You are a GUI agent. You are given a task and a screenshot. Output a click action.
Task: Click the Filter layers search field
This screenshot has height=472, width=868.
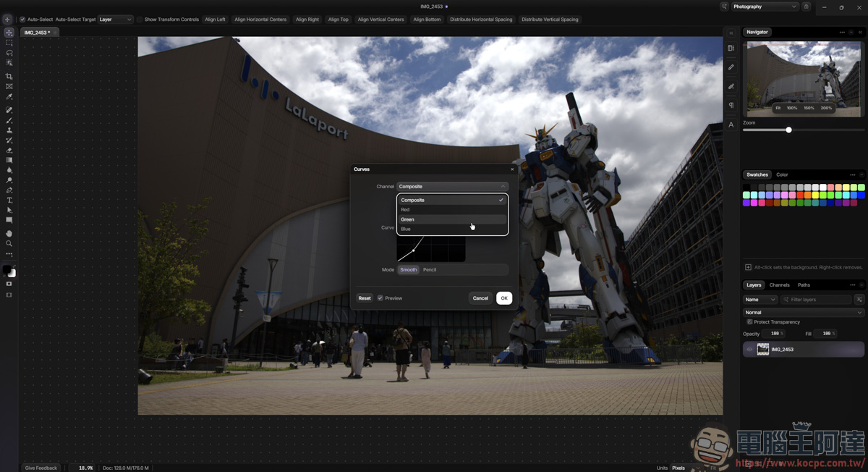coord(817,300)
